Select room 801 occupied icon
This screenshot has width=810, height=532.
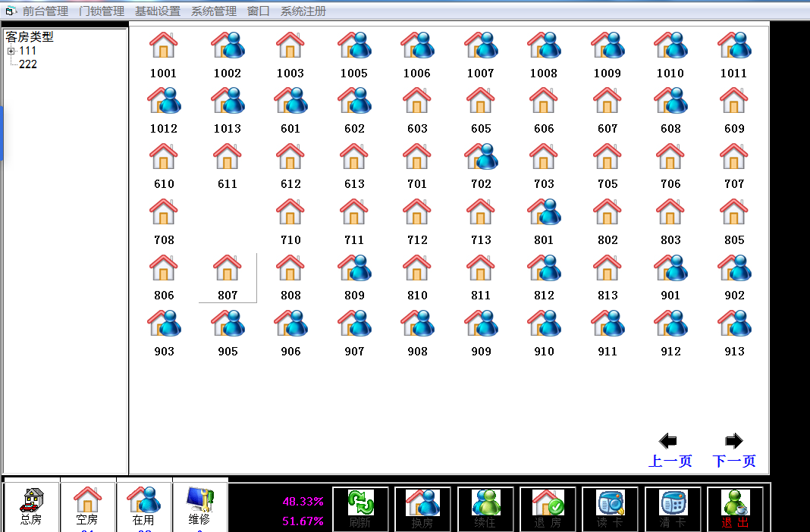tap(544, 212)
